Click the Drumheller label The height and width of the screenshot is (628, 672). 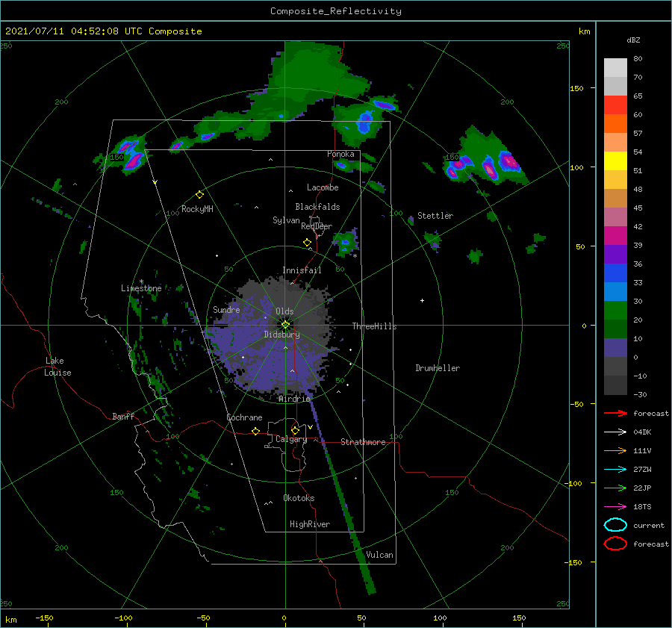click(438, 368)
